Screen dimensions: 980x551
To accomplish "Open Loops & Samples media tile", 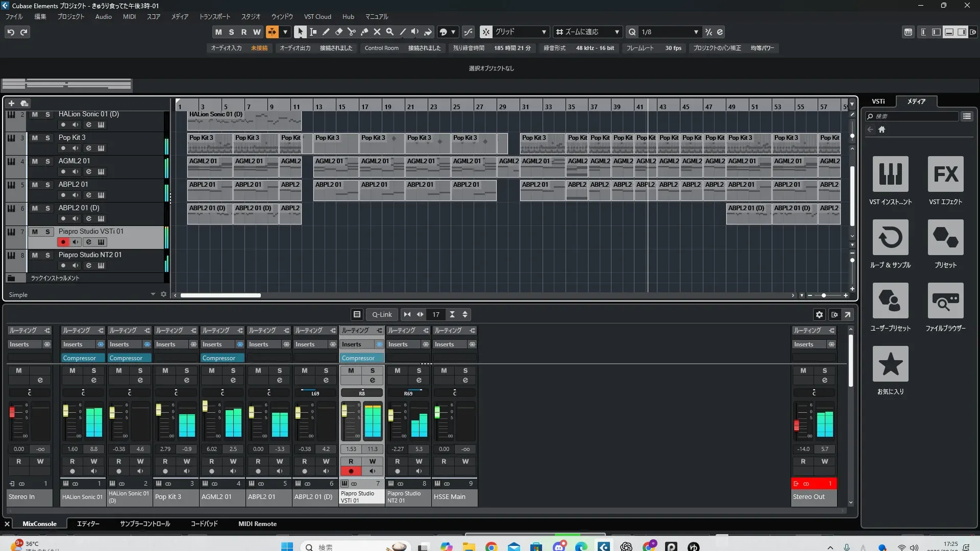I will coord(890,238).
